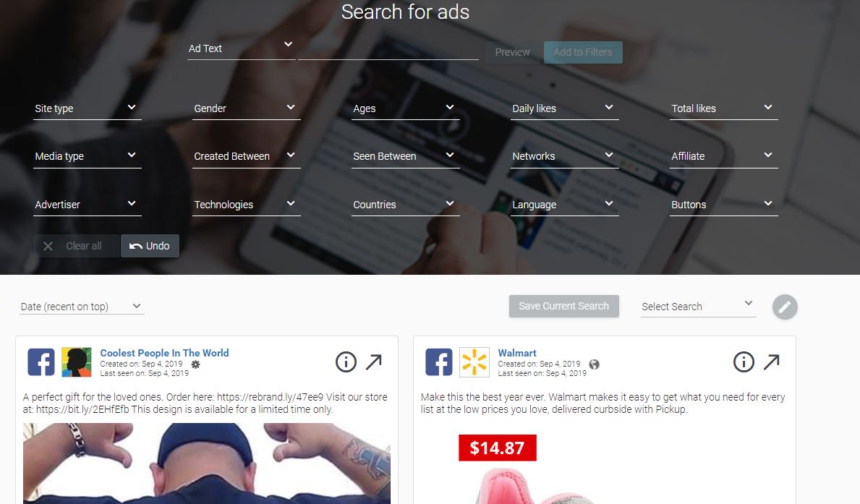Open the Networks filter dropdown
This screenshot has width=860, height=504.
click(x=565, y=156)
